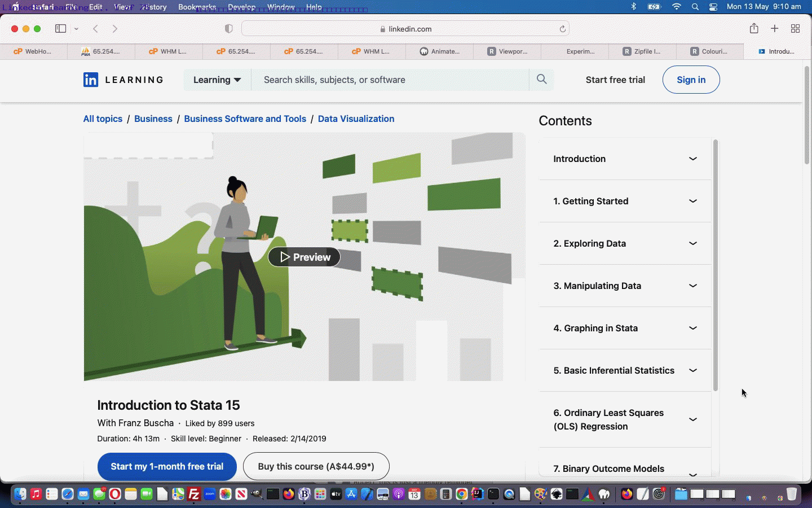
Task: Open Zoom from the dock
Action: pos(210,494)
